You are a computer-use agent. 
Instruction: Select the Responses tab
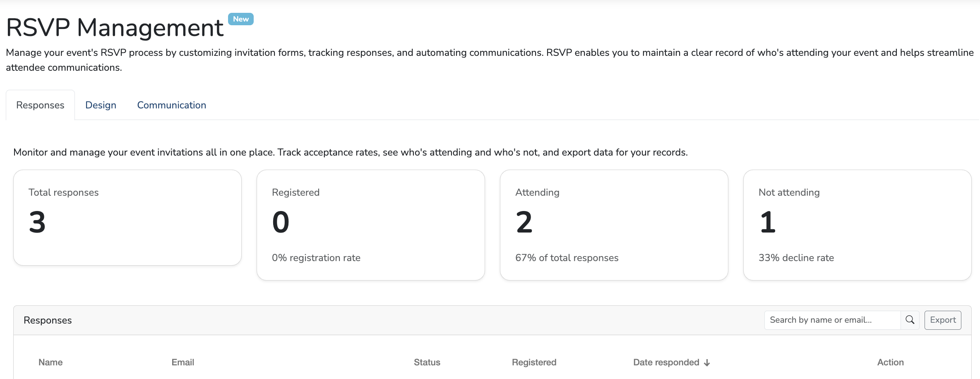(40, 105)
